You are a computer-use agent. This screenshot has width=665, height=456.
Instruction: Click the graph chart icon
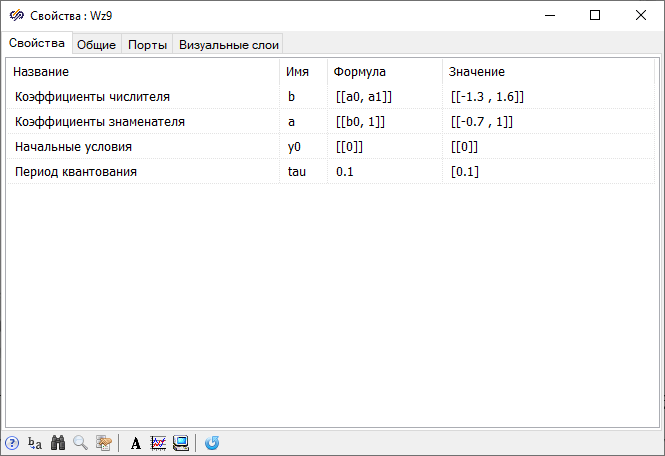(x=158, y=443)
